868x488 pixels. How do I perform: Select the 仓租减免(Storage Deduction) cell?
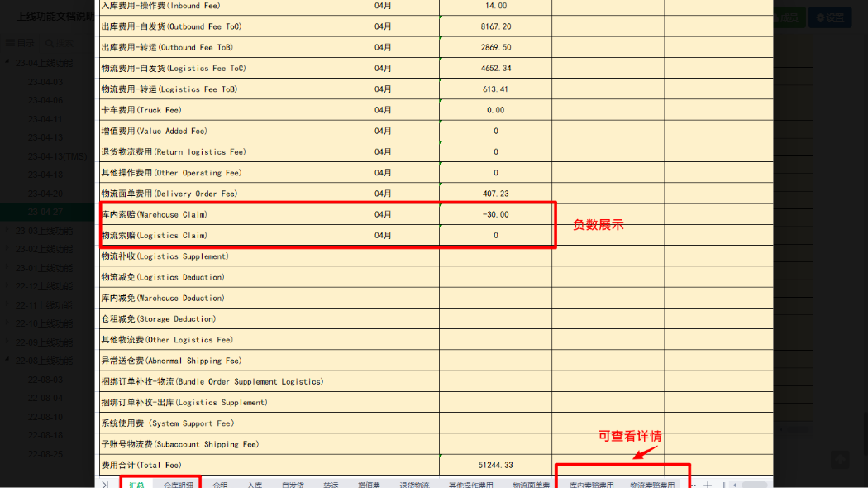click(213, 319)
